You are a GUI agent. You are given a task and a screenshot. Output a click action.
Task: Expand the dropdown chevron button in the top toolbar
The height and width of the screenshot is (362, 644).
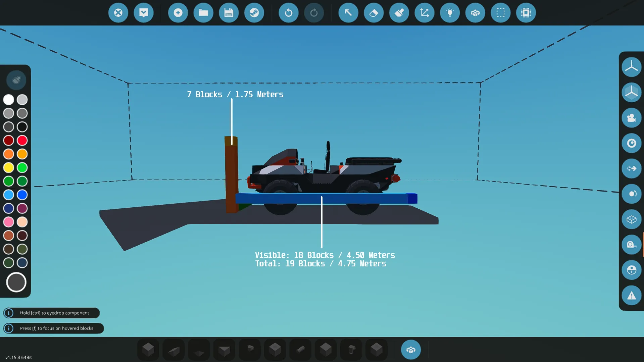pyautogui.click(x=144, y=13)
